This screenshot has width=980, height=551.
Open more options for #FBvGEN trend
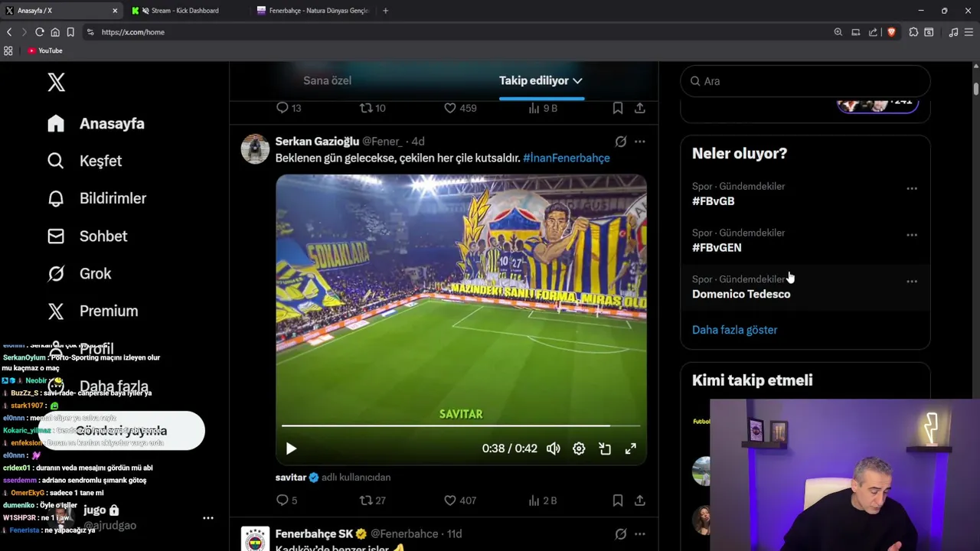click(912, 235)
